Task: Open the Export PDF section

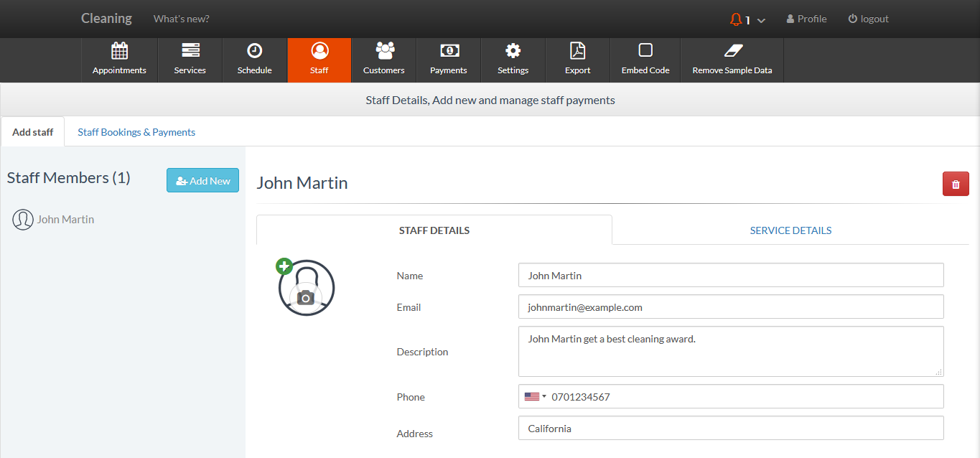Action: coord(578,60)
